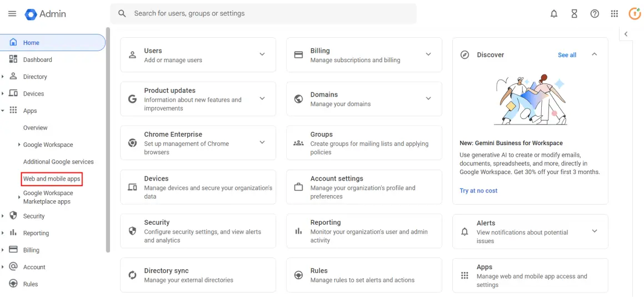Open the Google apps grid launcher

pyautogui.click(x=615, y=13)
